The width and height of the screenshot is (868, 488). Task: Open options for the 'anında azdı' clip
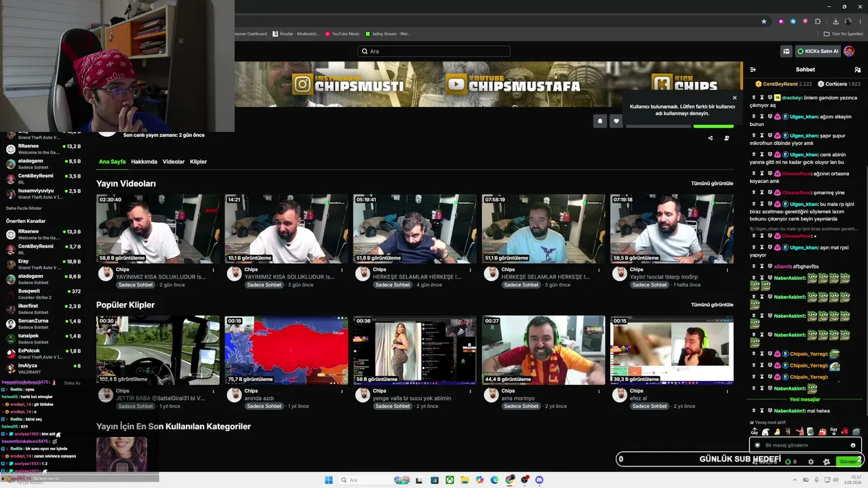[x=342, y=391]
